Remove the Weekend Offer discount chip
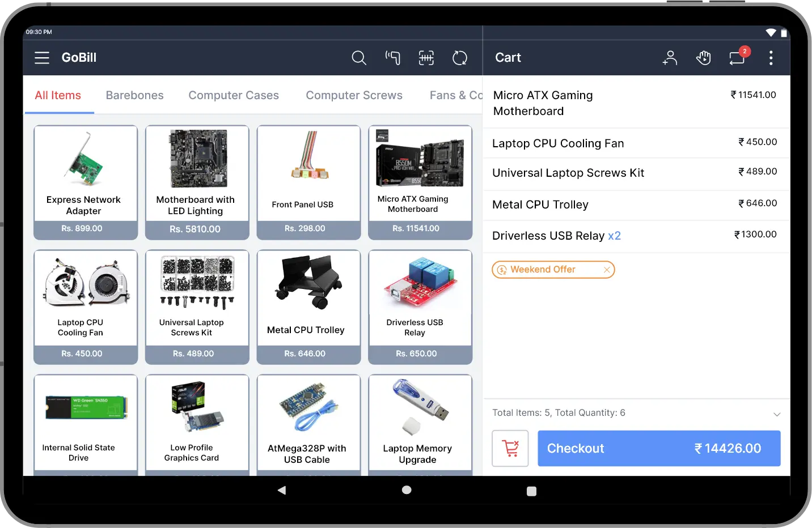The width and height of the screenshot is (812, 528). (x=607, y=270)
